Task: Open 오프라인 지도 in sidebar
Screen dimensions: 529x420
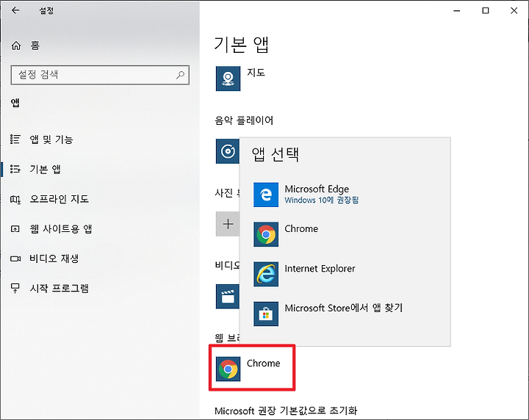Action: tap(49, 199)
